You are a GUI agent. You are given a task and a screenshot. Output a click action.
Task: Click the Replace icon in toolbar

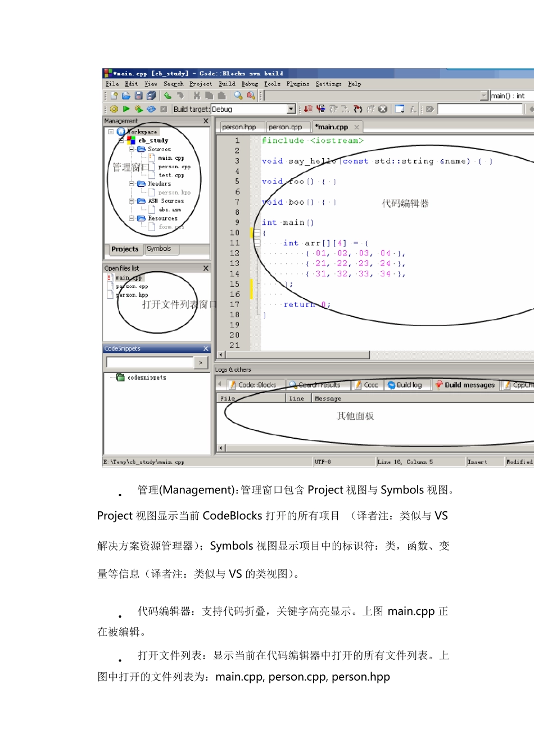[251, 96]
